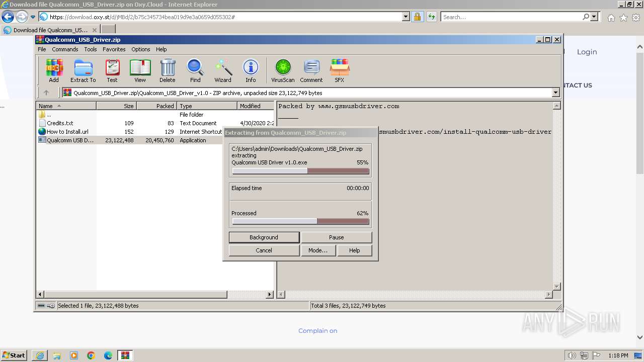Click the Comment toolbar icon

click(x=311, y=70)
